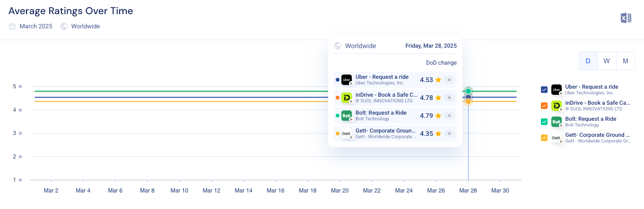Click the star next to 4.78 rating
Image resolution: width=644 pixels, height=209 pixels.
pyautogui.click(x=438, y=98)
